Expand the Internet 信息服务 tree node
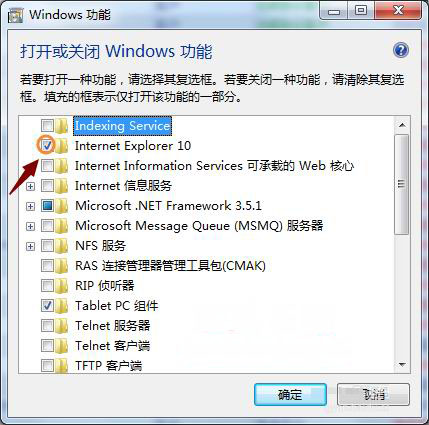The width and height of the screenshot is (429, 425). [x=30, y=186]
